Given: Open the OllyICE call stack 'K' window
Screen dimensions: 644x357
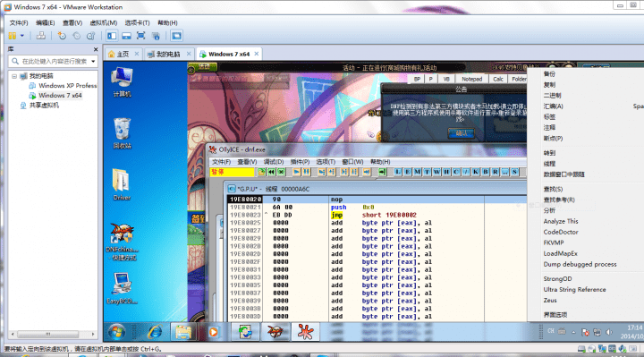Looking at the screenshot, I should coord(476,172).
